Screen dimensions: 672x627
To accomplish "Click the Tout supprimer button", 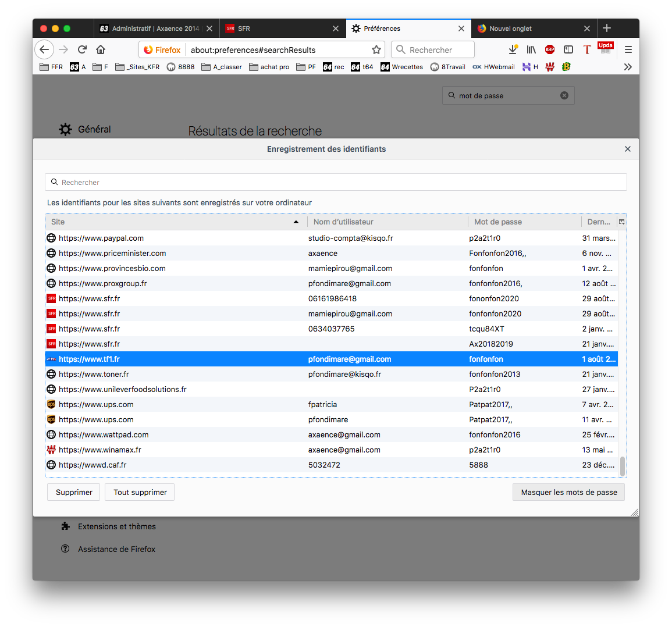I will [140, 492].
